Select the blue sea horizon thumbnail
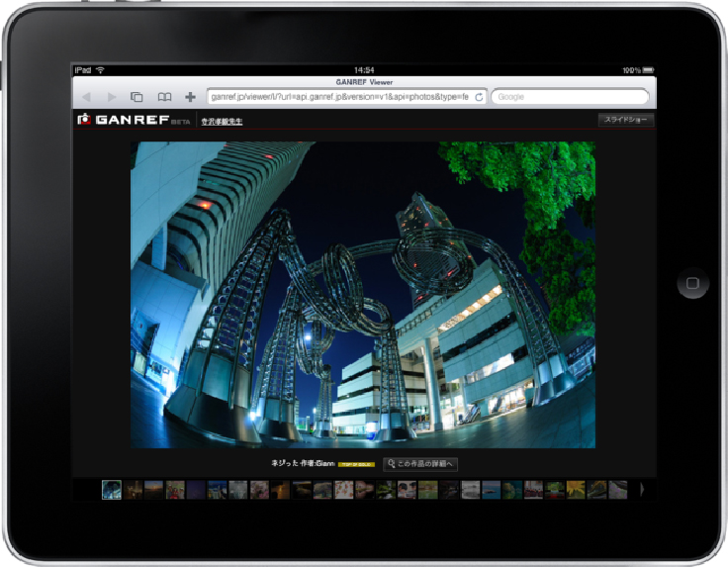Image resolution: width=728 pixels, height=567 pixels. 492,490
